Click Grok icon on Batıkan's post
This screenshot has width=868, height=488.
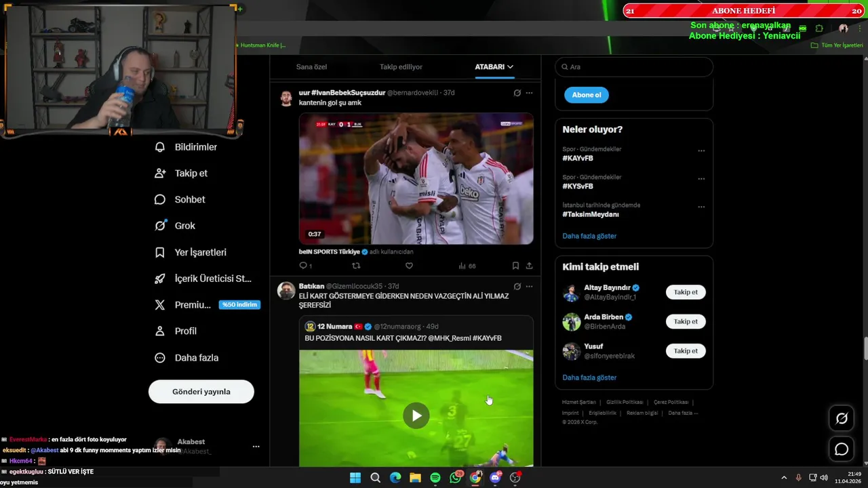517,287
